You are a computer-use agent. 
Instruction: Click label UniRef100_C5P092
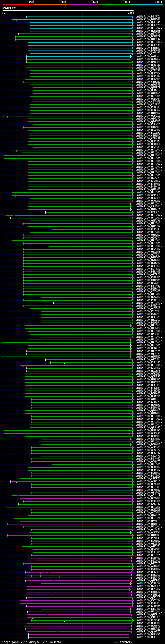[148, 71]
